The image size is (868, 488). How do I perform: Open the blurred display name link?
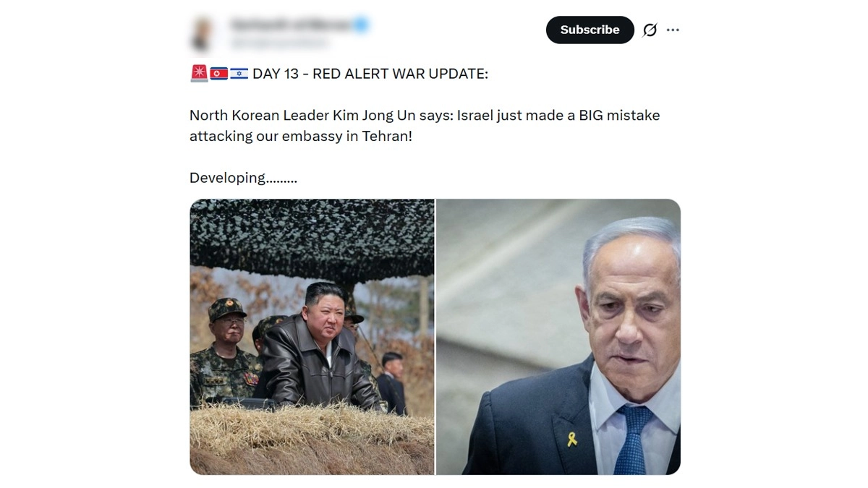tap(291, 25)
